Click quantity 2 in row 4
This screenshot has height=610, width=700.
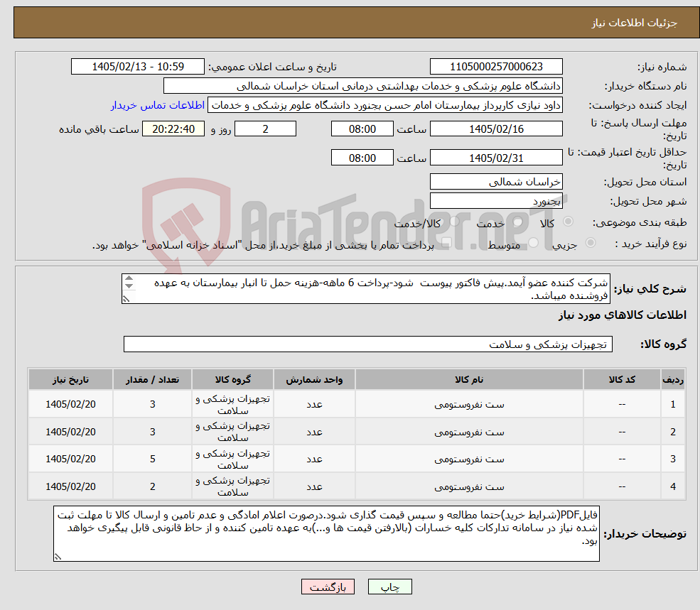(x=153, y=487)
